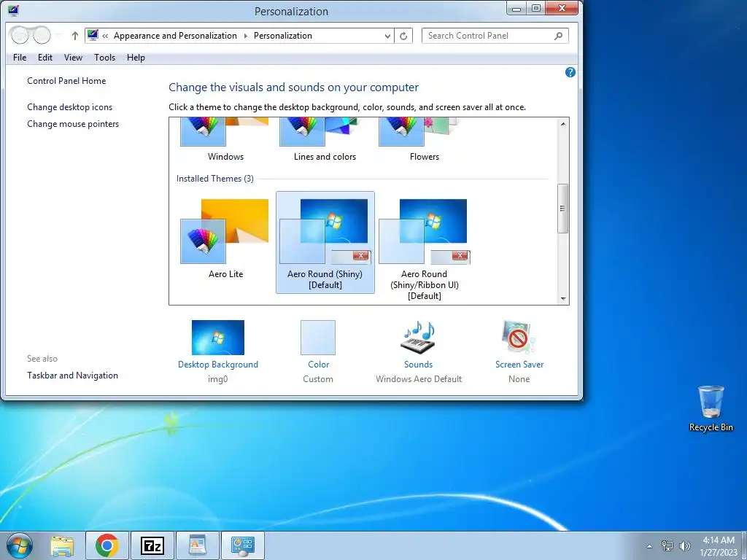Close the Personalization window

click(562, 8)
